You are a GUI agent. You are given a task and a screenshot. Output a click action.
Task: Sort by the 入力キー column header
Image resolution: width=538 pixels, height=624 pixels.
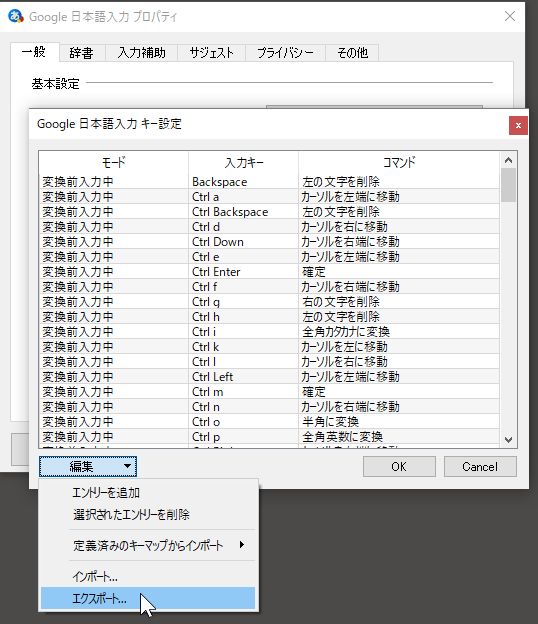(244, 162)
